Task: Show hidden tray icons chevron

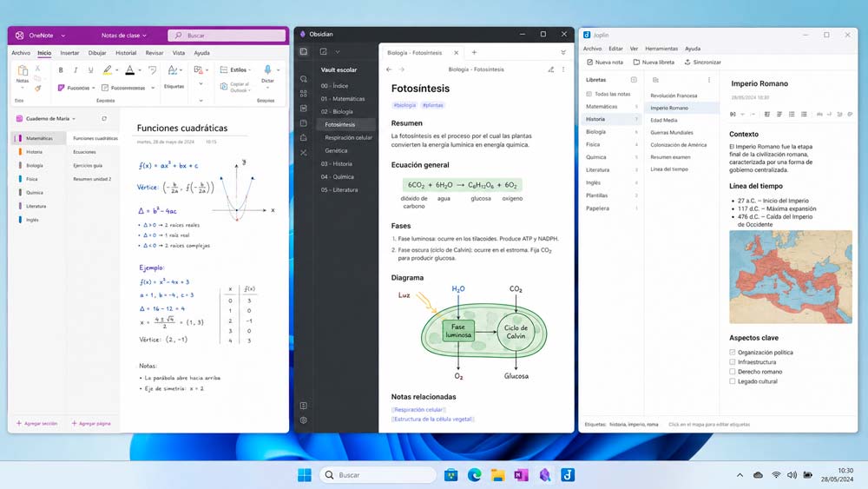Action: [740, 475]
